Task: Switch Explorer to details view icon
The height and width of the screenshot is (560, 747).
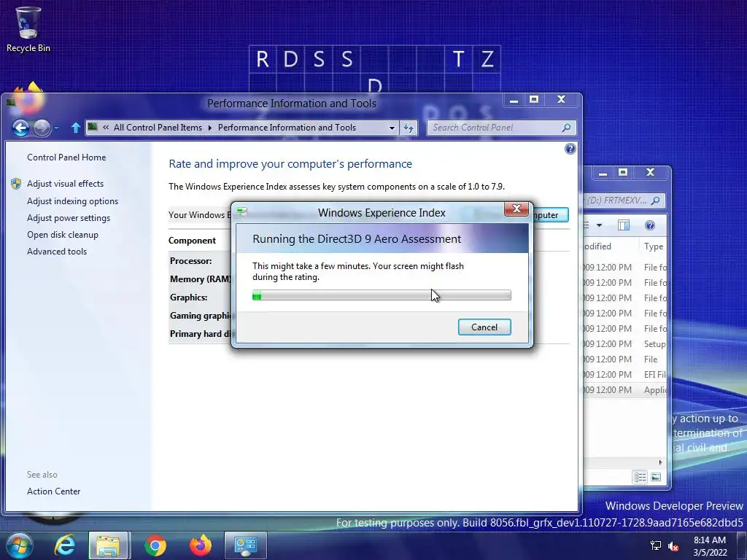Action: point(640,477)
